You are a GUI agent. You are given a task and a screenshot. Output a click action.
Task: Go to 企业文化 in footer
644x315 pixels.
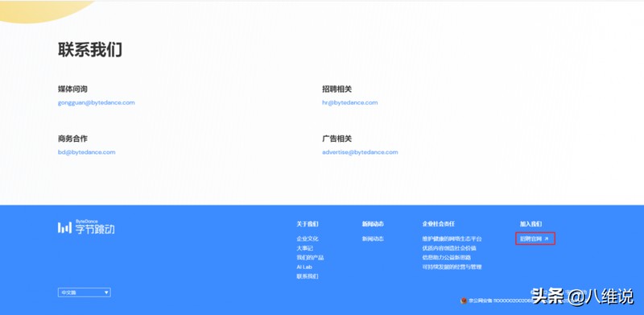pos(308,238)
